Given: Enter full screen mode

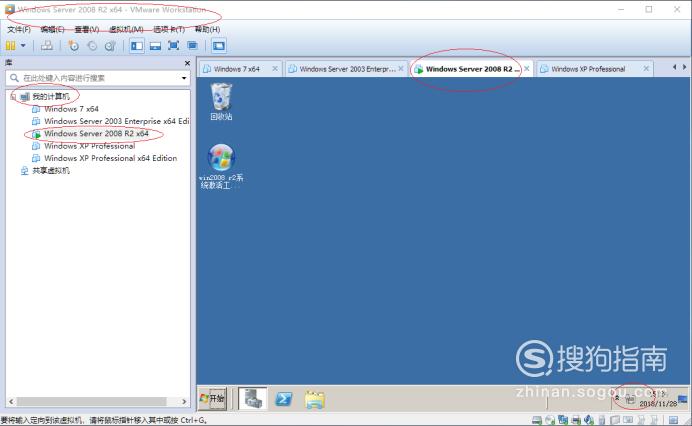Looking at the screenshot, I should (173, 45).
